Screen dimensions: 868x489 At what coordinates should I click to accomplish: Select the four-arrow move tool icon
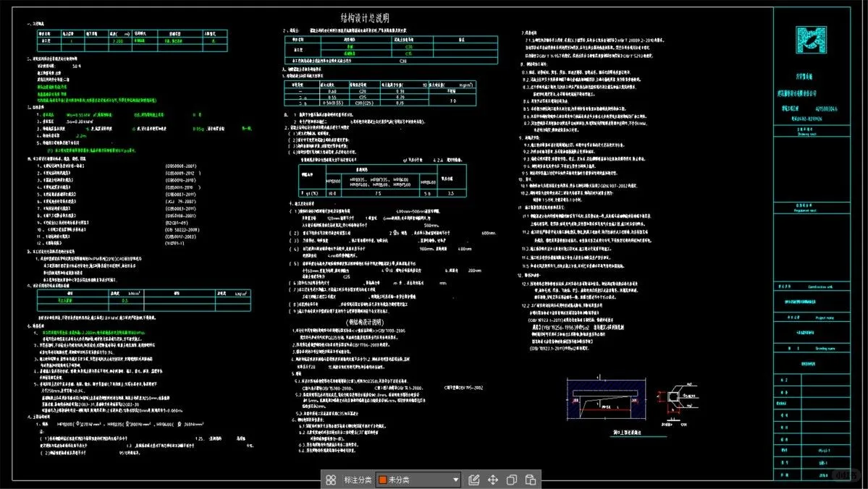pyautogui.click(x=493, y=480)
